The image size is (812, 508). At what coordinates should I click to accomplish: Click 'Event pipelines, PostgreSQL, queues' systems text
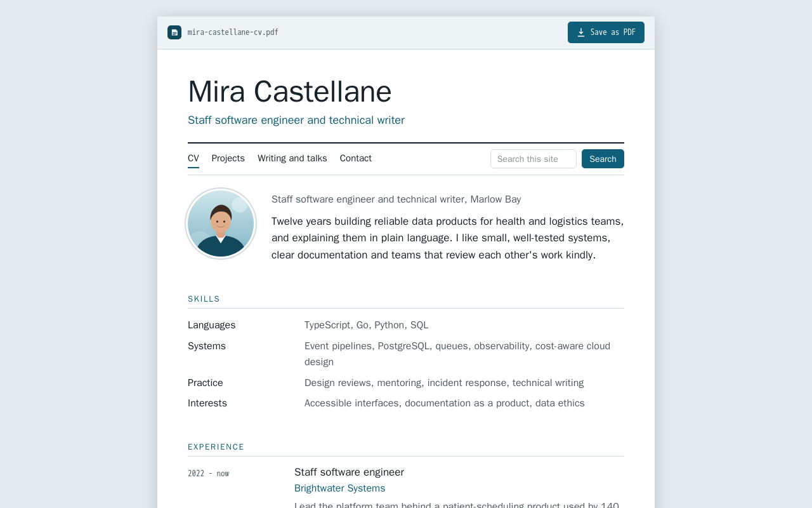(457, 354)
